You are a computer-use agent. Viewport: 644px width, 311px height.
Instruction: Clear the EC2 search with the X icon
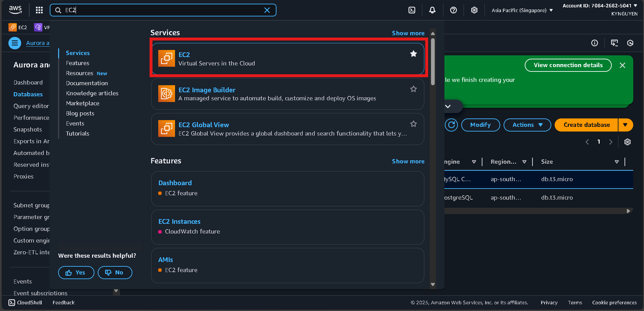(267, 10)
